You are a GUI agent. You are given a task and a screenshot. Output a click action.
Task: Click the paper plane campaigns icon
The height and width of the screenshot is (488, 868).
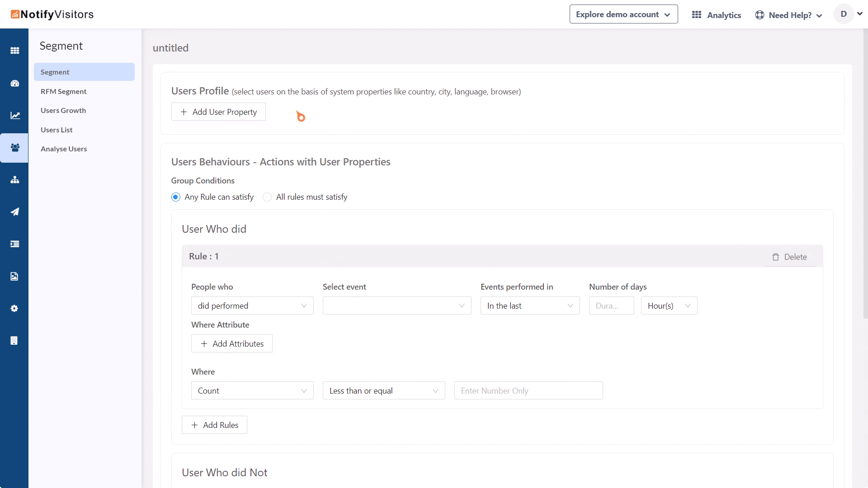(14, 212)
